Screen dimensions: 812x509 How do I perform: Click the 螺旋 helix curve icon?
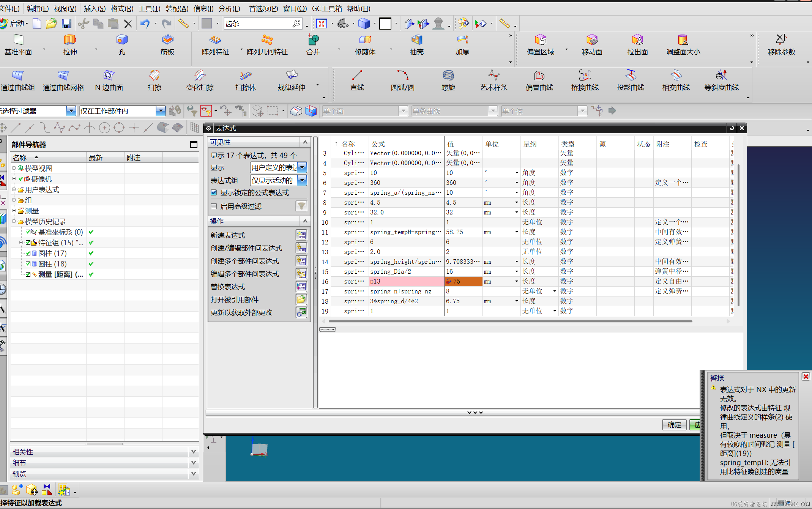tap(448, 75)
